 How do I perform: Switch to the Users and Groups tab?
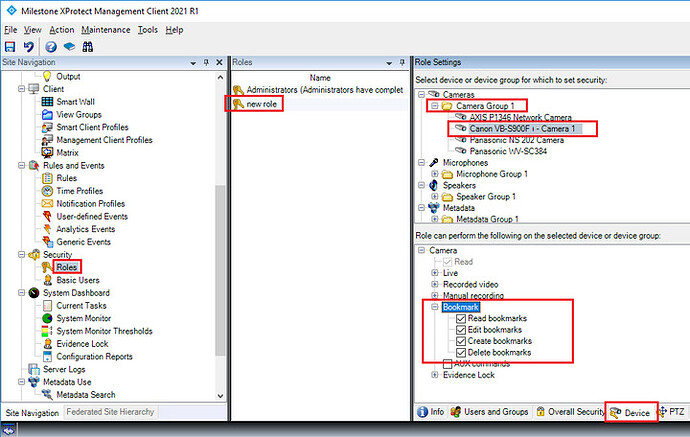click(489, 412)
